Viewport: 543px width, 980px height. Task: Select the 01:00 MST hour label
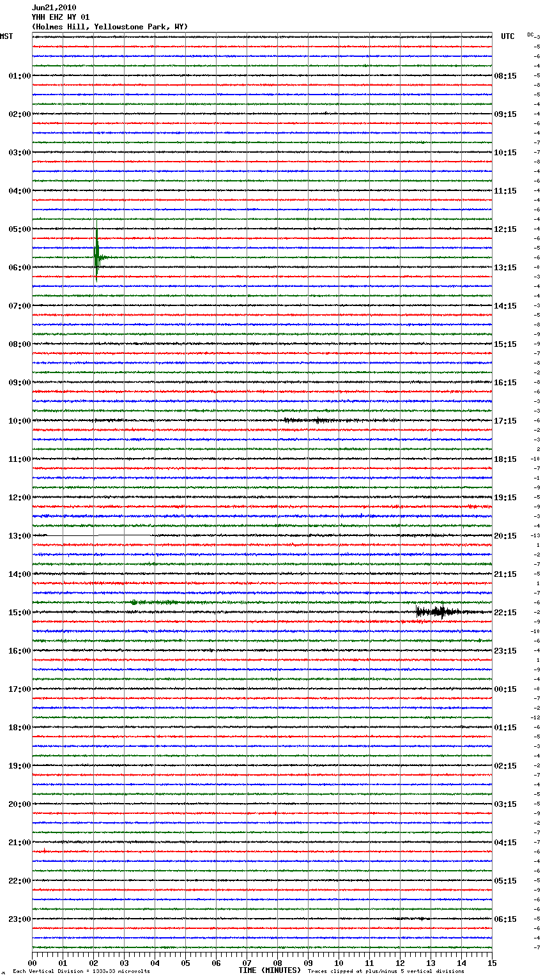(x=20, y=76)
